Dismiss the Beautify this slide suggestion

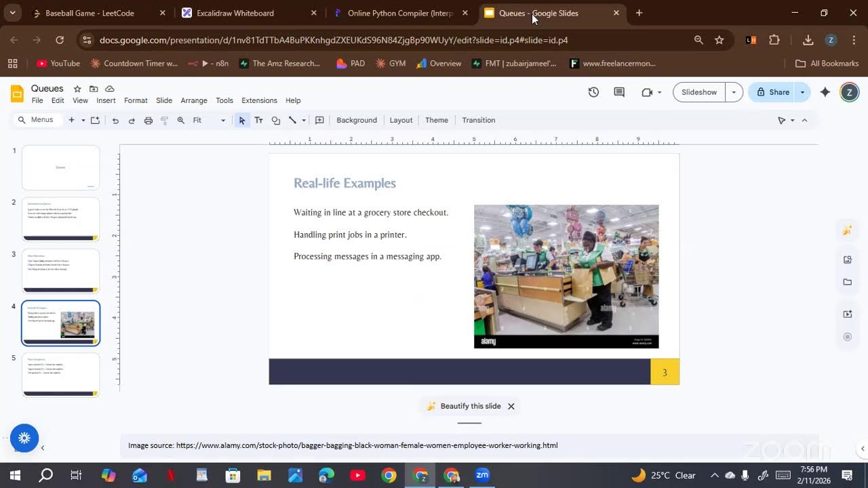[x=511, y=407]
